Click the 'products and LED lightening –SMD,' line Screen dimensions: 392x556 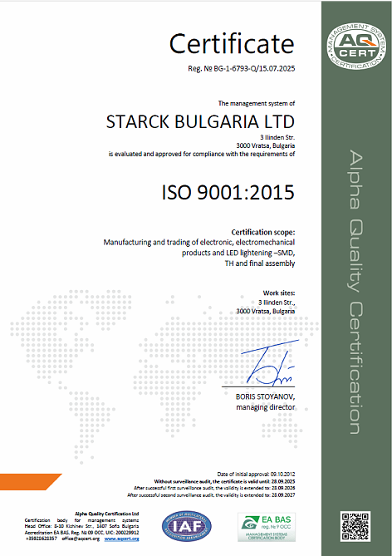[238, 253]
